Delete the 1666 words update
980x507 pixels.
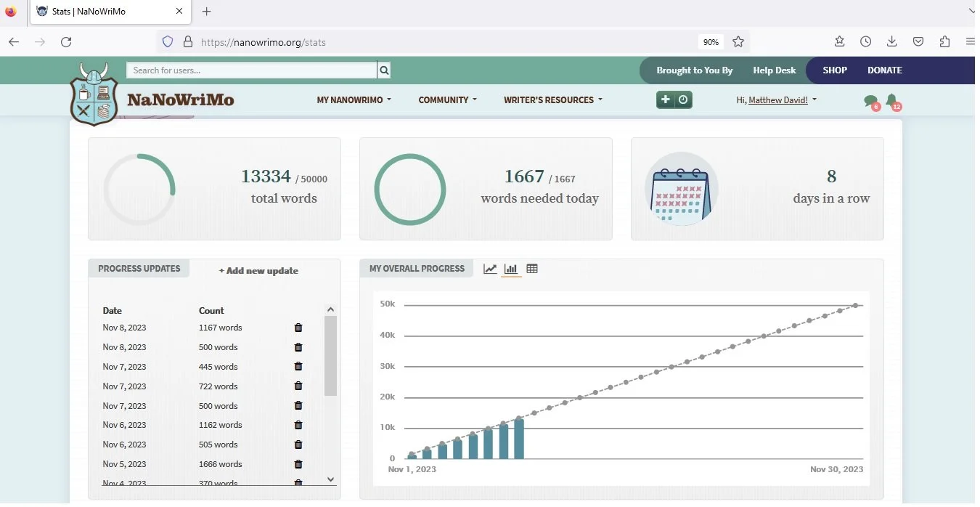pyautogui.click(x=298, y=464)
